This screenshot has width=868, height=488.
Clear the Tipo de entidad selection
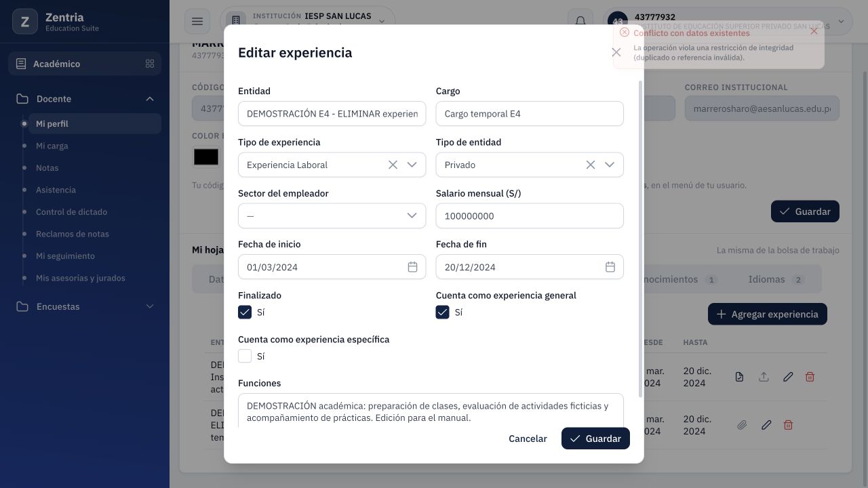pyautogui.click(x=591, y=165)
